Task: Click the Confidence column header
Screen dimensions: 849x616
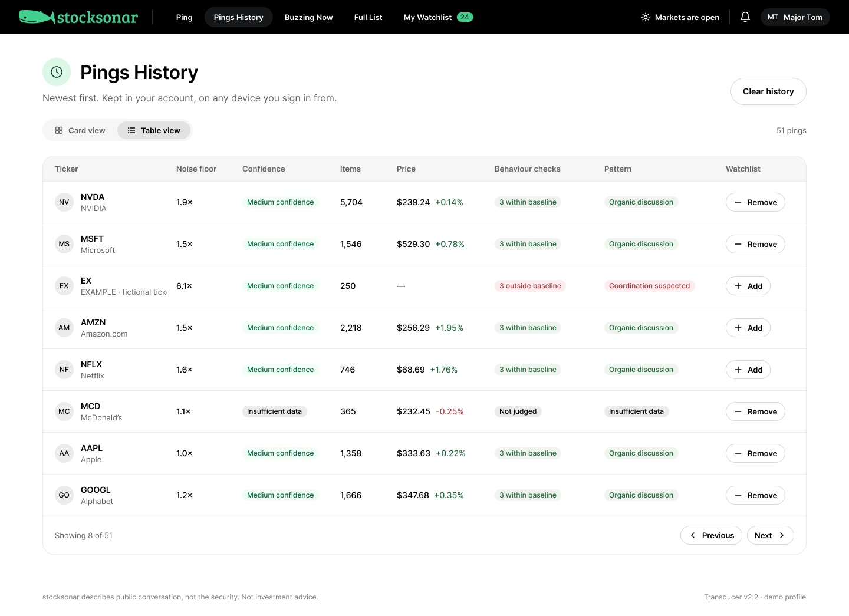Action: (x=264, y=169)
